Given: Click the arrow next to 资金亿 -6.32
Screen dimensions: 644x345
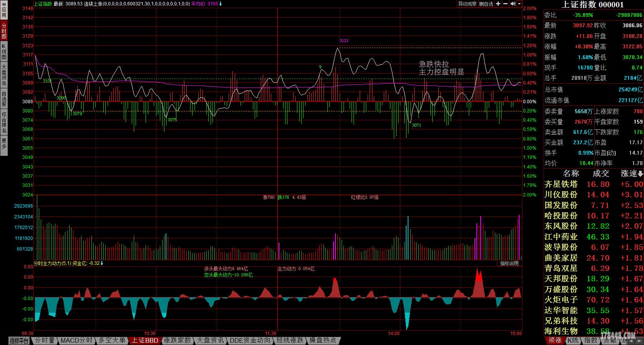Looking at the screenshot, I should (102, 263).
